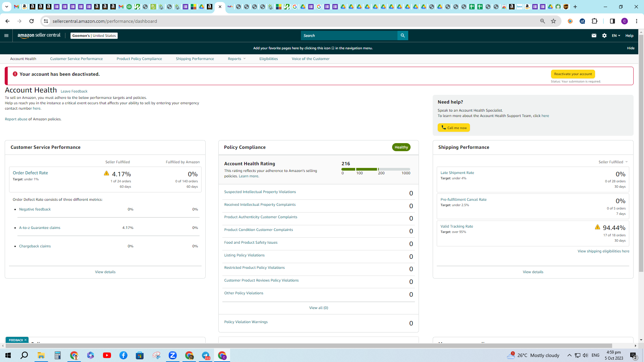
Task: Open the Seller Central hamburger menu
Action: 6,36
